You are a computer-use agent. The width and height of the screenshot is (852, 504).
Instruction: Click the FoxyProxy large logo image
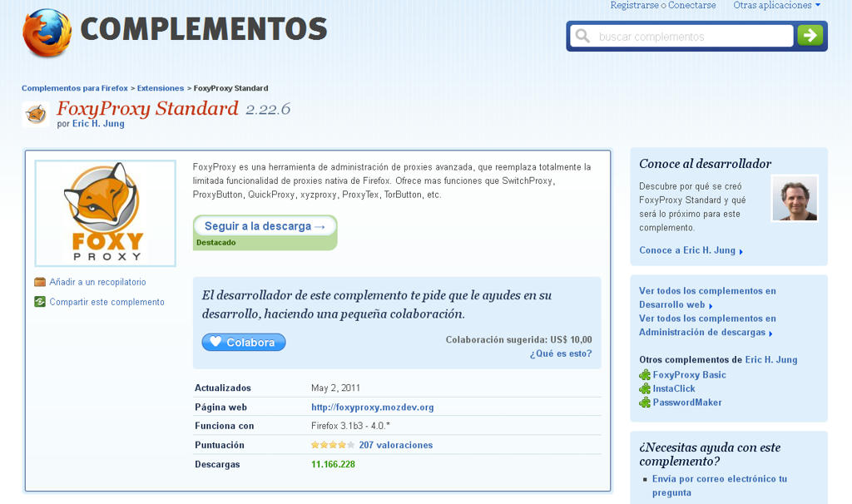[x=106, y=213]
